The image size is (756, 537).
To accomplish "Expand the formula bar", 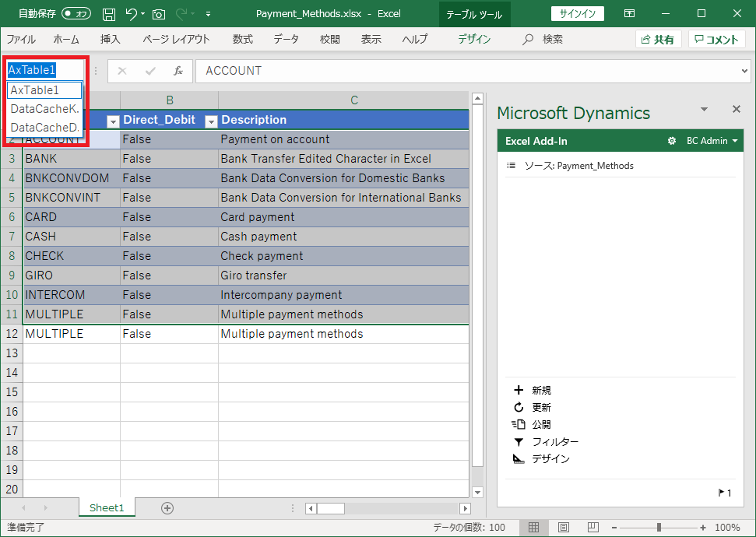I will click(744, 72).
